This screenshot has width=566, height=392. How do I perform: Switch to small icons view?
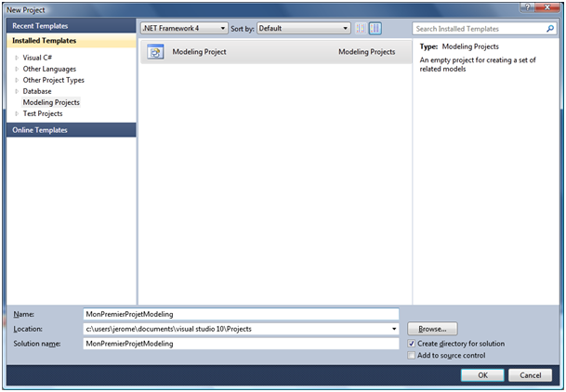pos(362,29)
